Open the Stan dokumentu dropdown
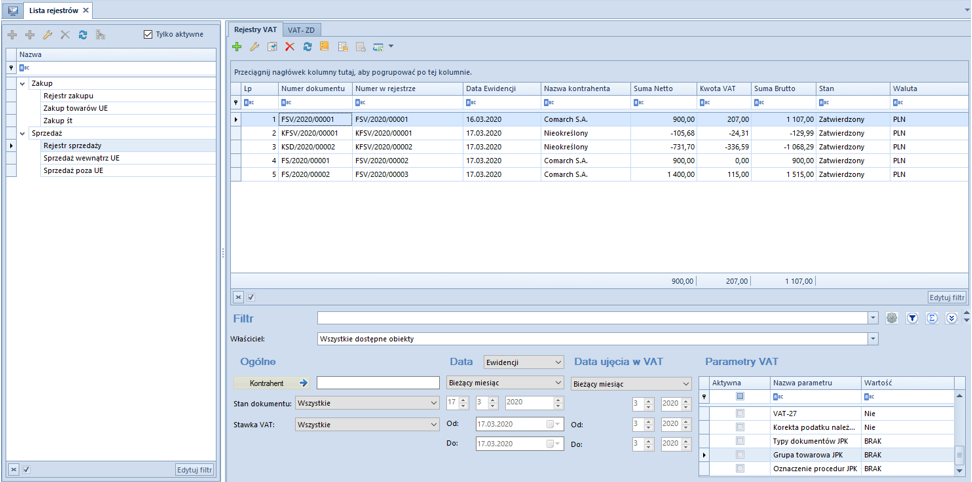972x482 pixels. point(433,403)
